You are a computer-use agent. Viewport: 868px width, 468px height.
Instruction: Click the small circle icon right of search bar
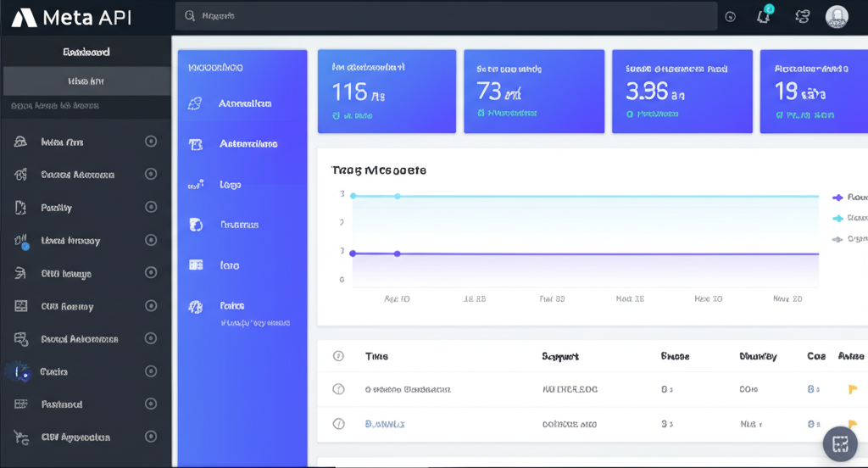tap(731, 16)
